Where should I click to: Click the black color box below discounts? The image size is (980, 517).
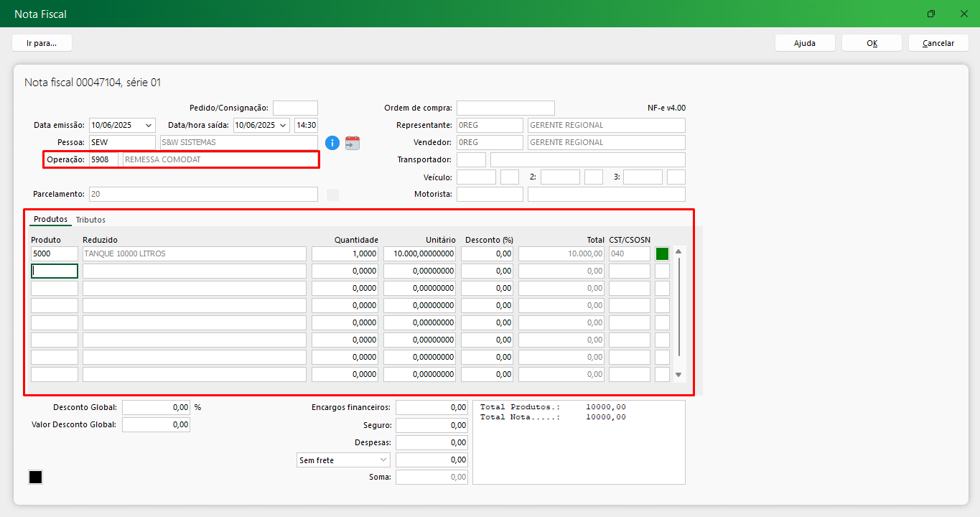pos(35,478)
